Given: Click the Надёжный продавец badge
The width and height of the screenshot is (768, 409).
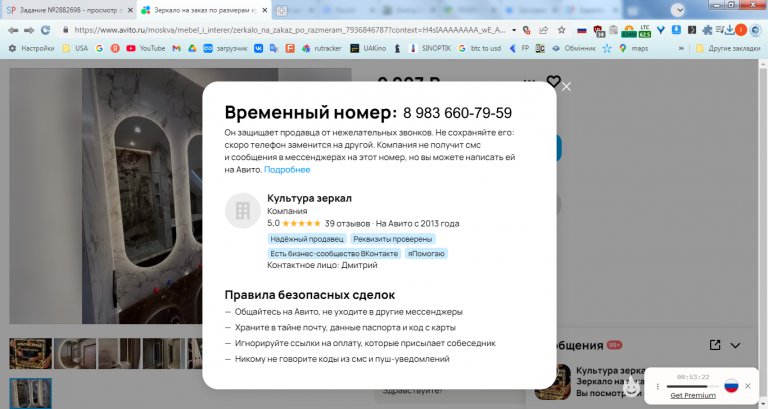Looking at the screenshot, I should pos(307,239).
